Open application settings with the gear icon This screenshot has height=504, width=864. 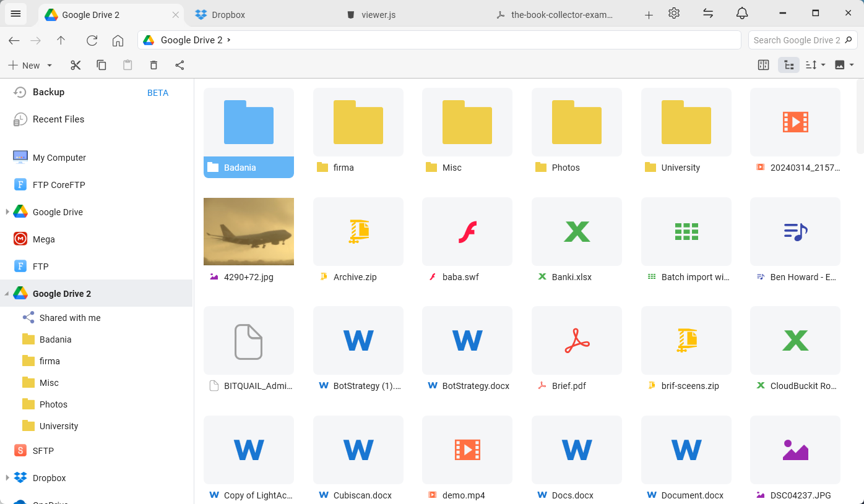[674, 13]
